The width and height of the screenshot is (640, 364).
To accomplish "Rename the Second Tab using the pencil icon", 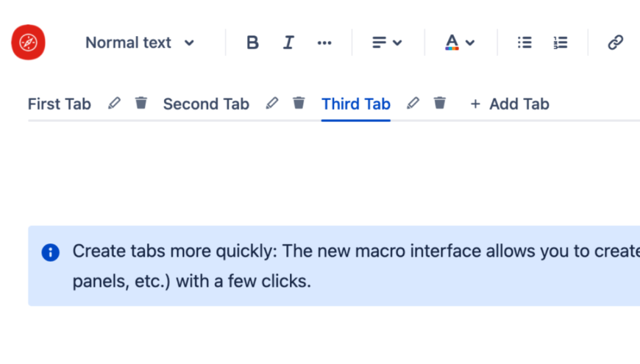I will pyautogui.click(x=272, y=103).
